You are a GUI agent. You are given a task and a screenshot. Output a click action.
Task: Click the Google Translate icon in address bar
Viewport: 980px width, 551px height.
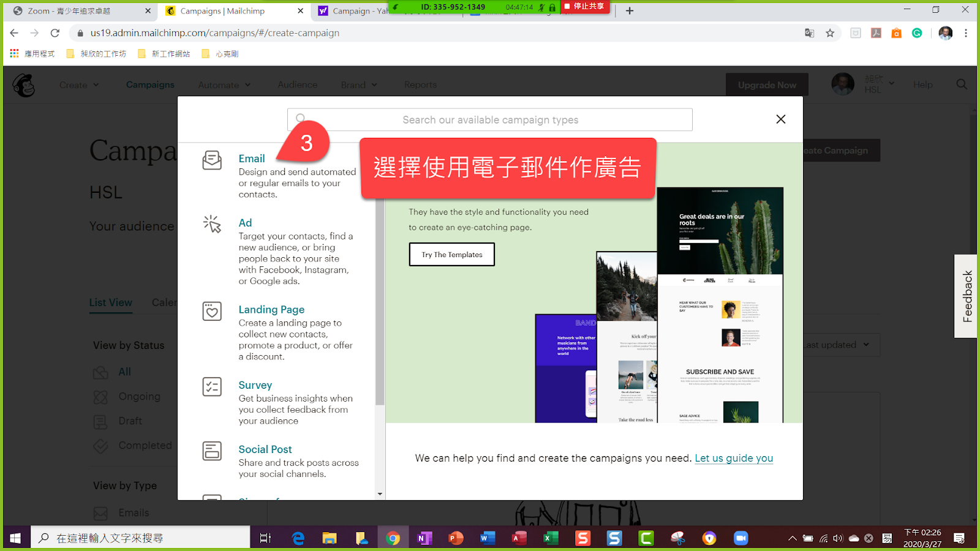(x=809, y=33)
